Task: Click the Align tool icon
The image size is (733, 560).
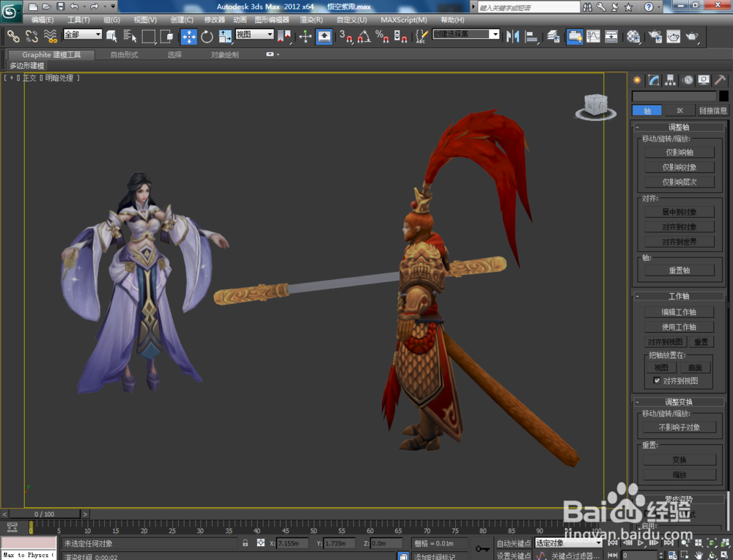Action: coord(531,36)
